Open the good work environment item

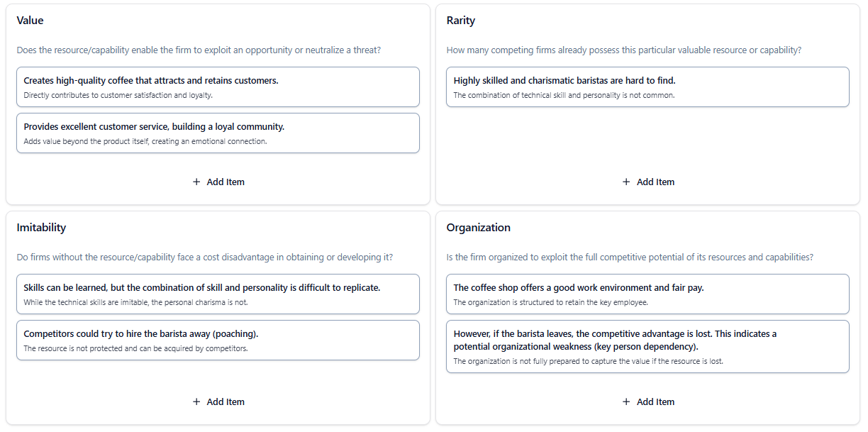pyautogui.click(x=648, y=294)
